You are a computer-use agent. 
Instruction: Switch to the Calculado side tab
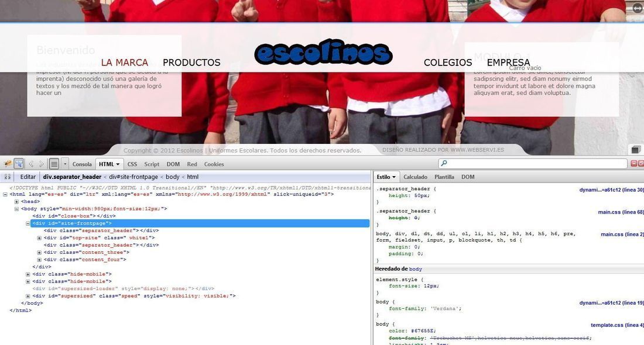[415, 177]
